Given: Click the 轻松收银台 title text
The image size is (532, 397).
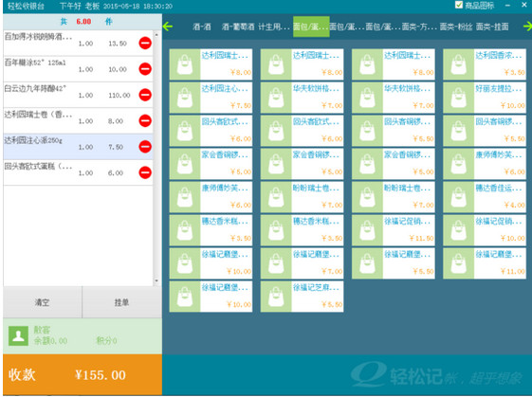Looking at the screenshot, I should 26,6.
